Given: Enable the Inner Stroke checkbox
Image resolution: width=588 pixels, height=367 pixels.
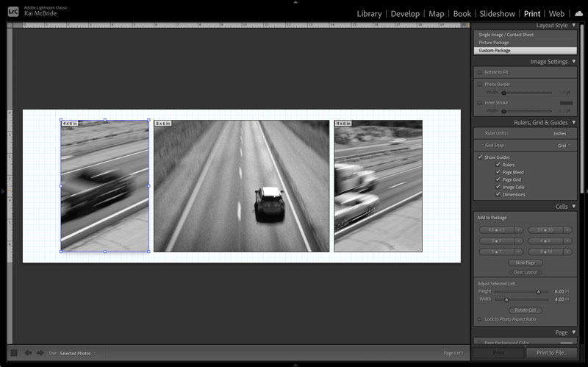Looking at the screenshot, I should tap(480, 102).
